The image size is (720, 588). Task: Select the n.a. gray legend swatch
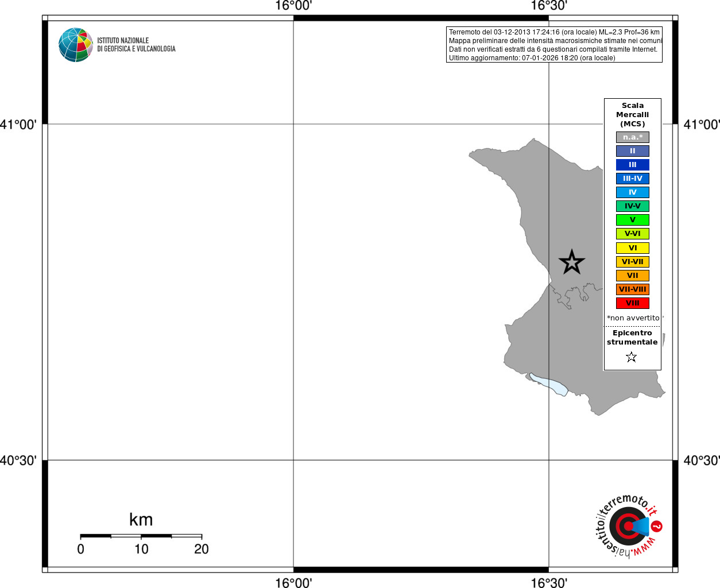pyautogui.click(x=633, y=137)
